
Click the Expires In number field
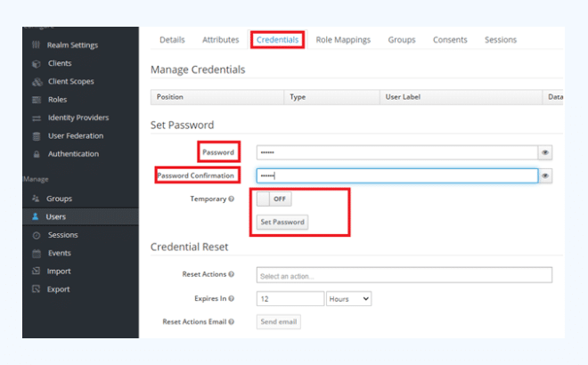pyautogui.click(x=290, y=299)
